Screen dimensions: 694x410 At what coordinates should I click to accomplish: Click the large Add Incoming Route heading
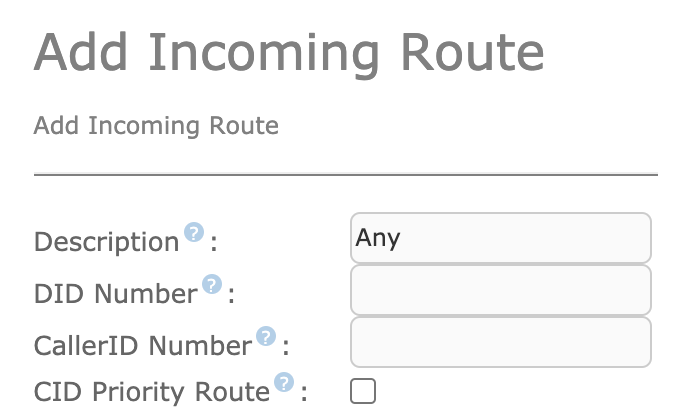click(x=289, y=53)
